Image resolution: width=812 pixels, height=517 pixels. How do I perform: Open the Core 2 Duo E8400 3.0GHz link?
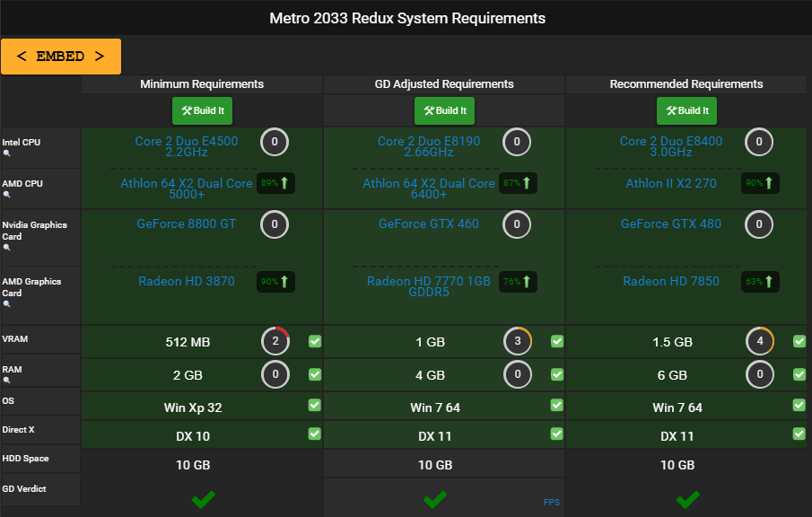click(x=671, y=146)
